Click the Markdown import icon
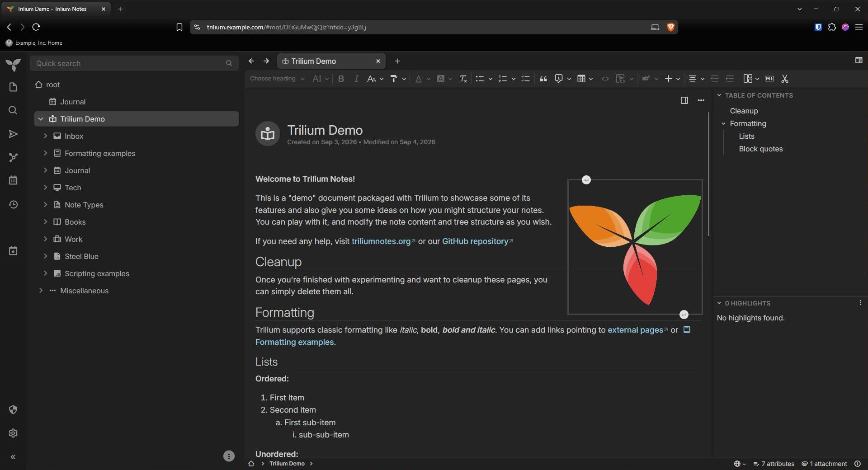 [769, 79]
